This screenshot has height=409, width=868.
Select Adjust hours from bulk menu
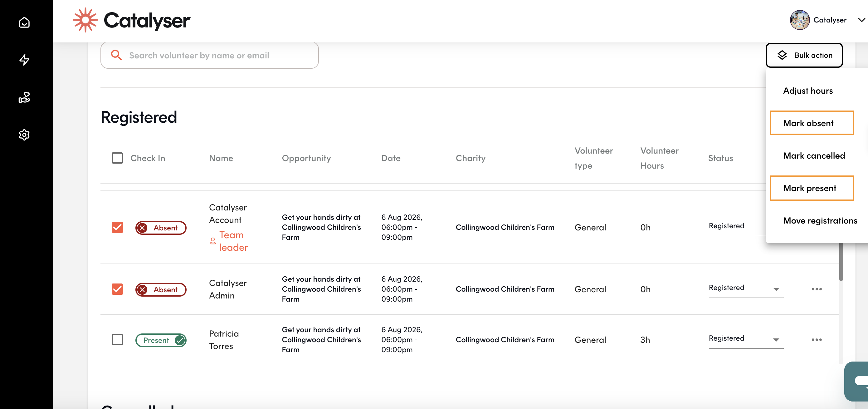(808, 91)
